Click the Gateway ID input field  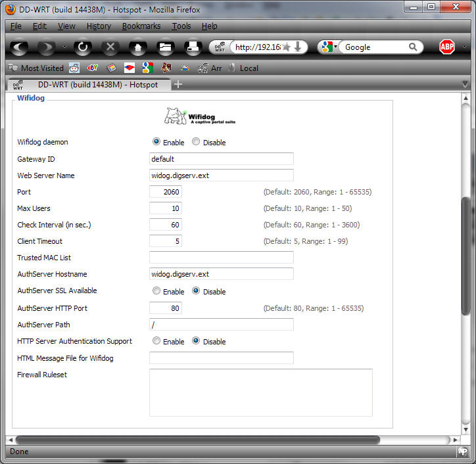click(222, 159)
